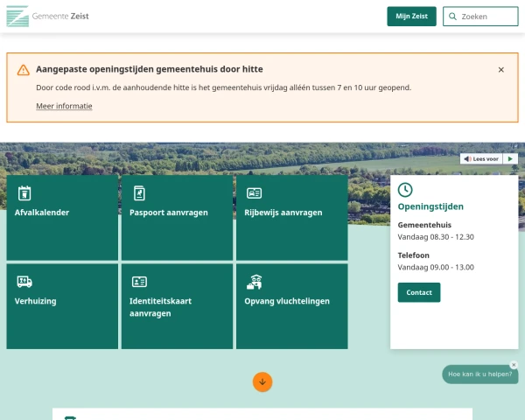The height and width of the screenshot is (420, 525).
Task: Jump down with the orange arrow button
Action: (262, 381)
